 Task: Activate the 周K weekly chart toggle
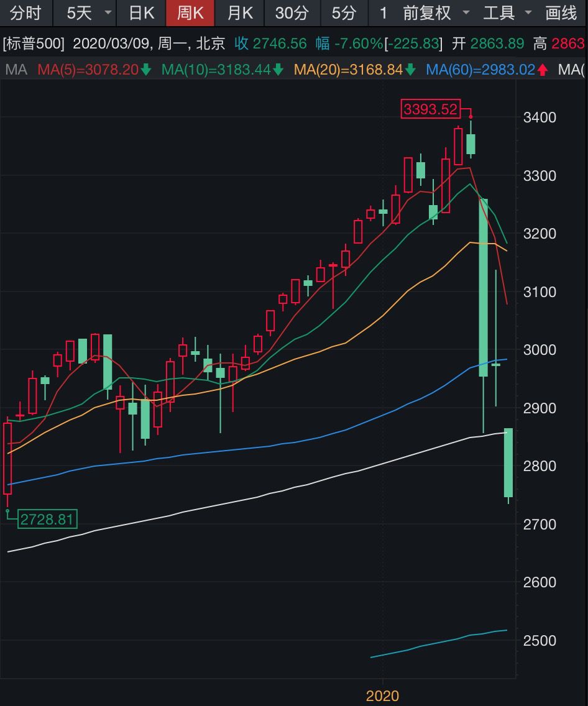[x=190, y=13]
